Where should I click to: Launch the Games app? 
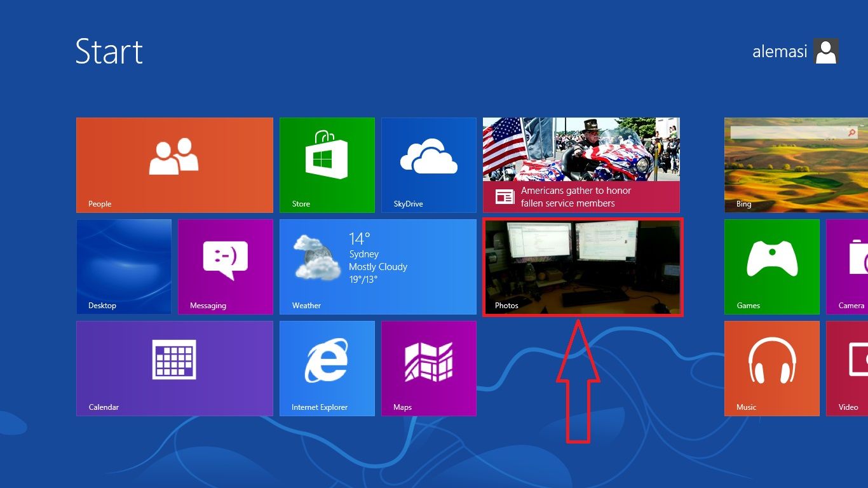point(771,266)
